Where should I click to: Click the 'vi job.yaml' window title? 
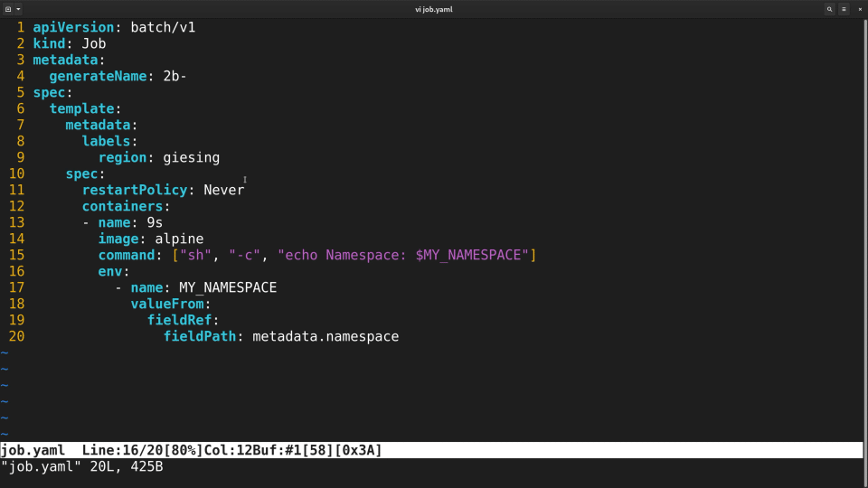tap(434, 9)
